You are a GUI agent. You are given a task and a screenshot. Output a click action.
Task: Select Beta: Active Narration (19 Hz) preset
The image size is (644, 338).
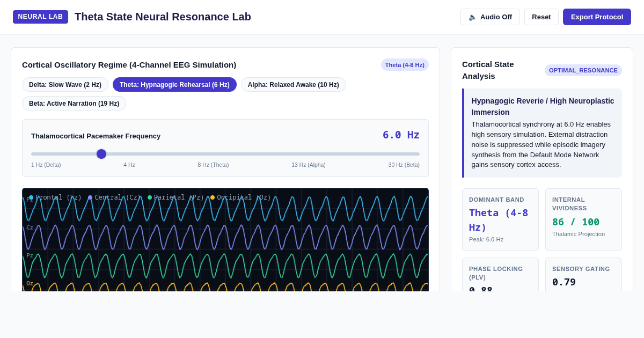click(x=74, y=104)
